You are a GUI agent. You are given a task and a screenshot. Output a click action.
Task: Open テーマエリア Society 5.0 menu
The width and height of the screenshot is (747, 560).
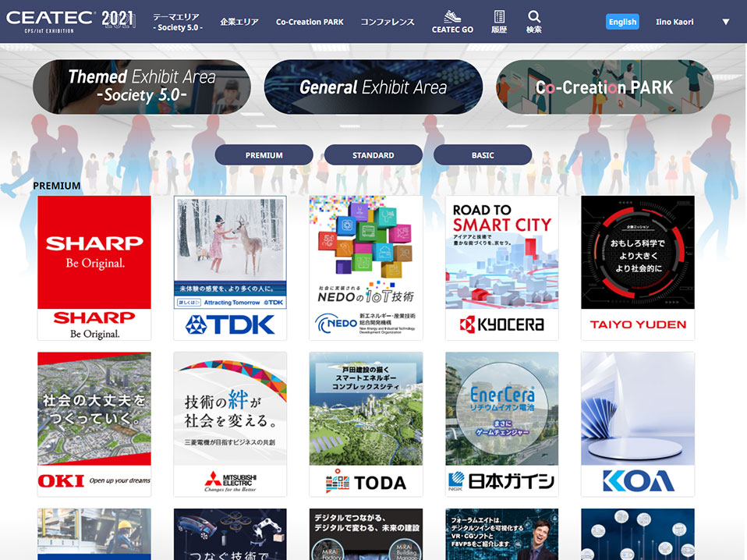[178, 22]
